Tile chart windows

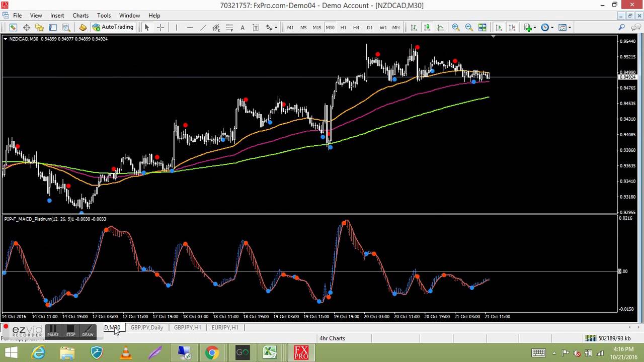482,27
